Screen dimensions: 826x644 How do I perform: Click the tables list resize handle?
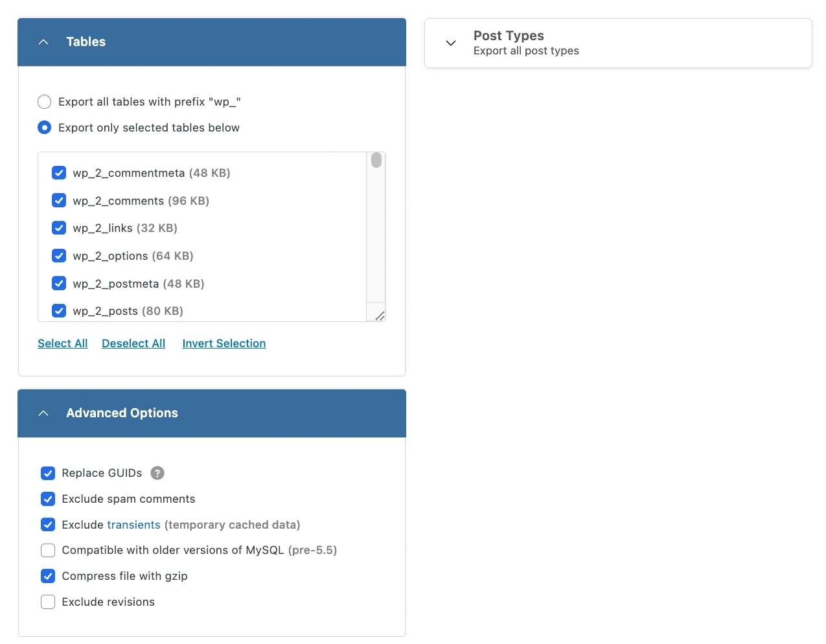380,316
